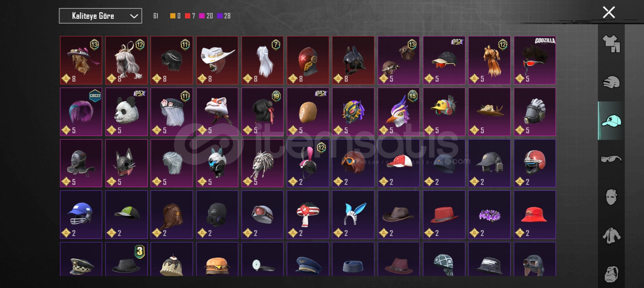Select the panda head item
Viewport: 644px width, 288px height.
tap(126, 112)
